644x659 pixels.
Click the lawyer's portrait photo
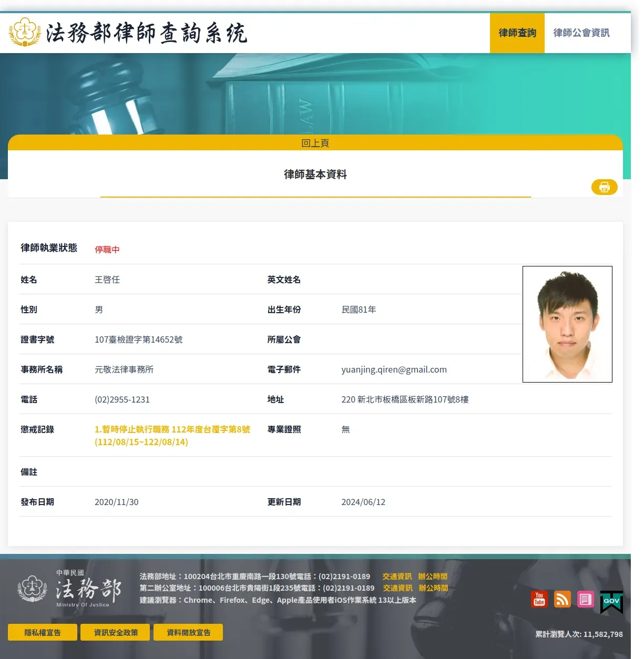[567, 324]
